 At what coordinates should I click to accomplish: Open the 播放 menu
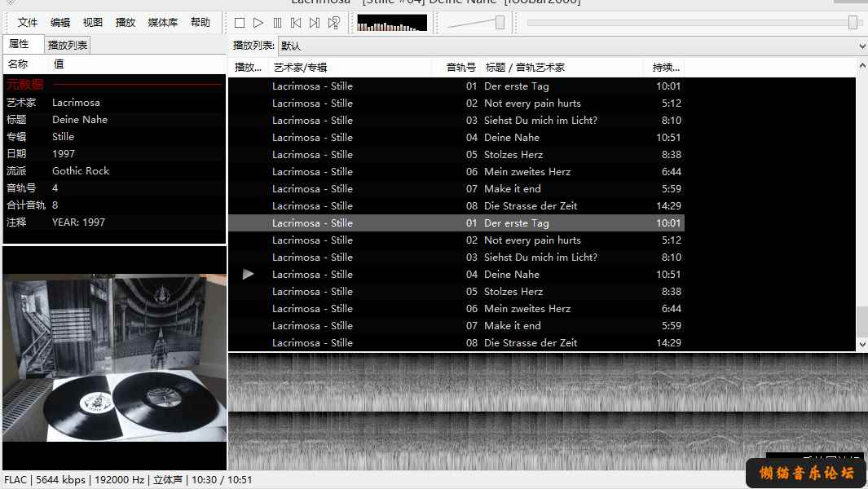coord(126,22)
